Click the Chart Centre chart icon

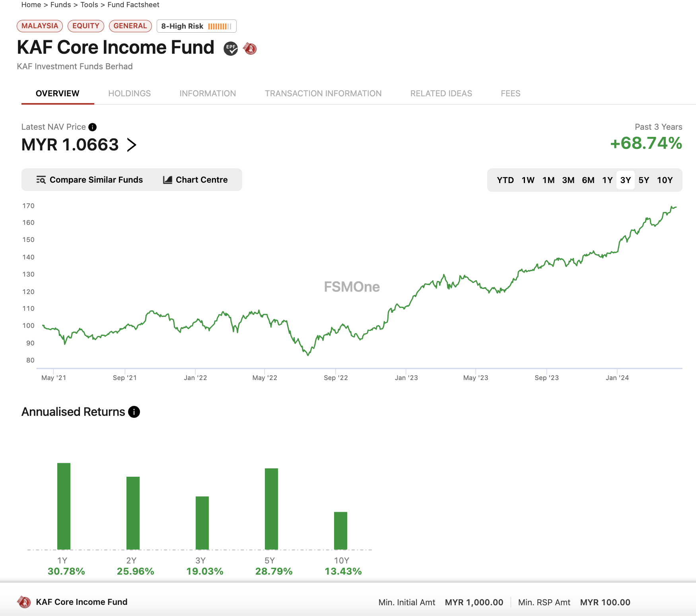[167, 180]
